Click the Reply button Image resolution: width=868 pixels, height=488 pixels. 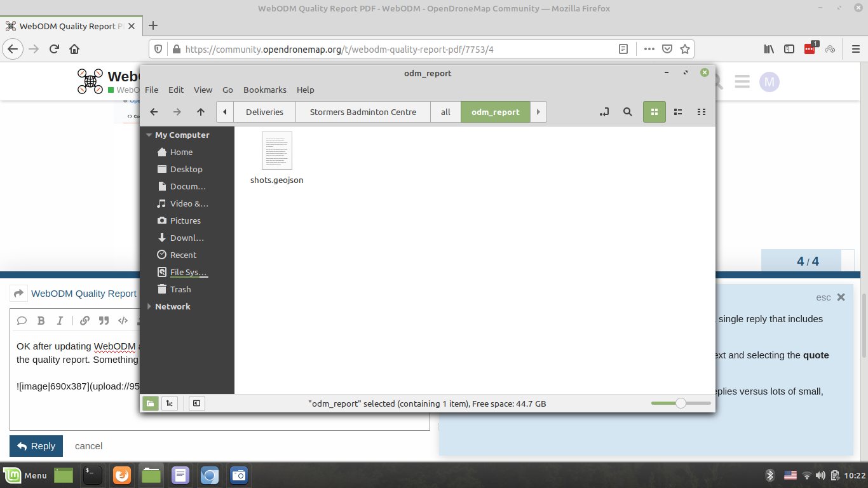pos(36,446)
